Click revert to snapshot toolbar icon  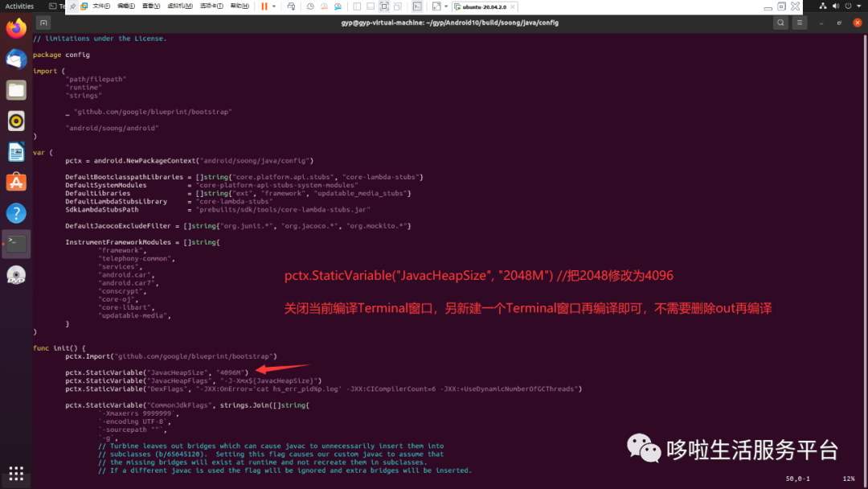(x=324, y=6)
